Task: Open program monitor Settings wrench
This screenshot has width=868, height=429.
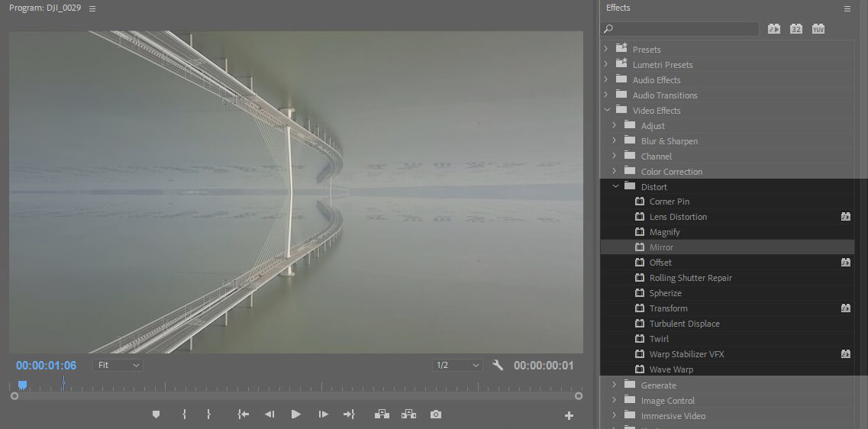Action: click(x=498, y=365)
